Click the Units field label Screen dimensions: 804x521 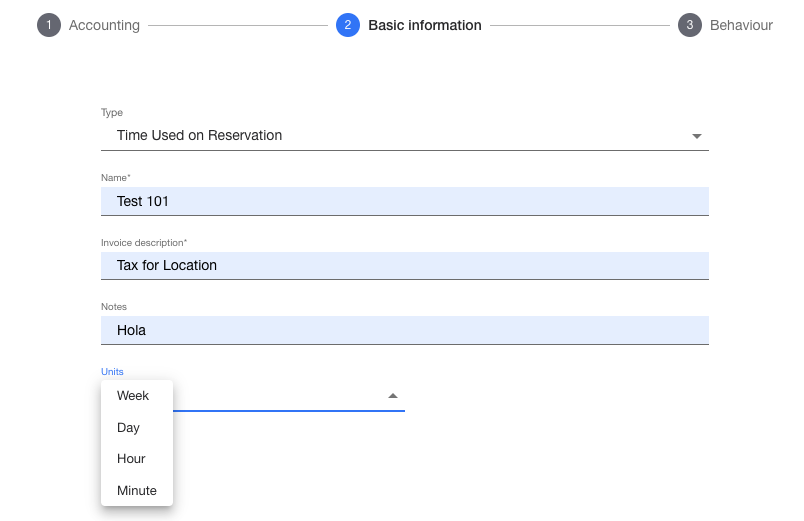point(112,371)
